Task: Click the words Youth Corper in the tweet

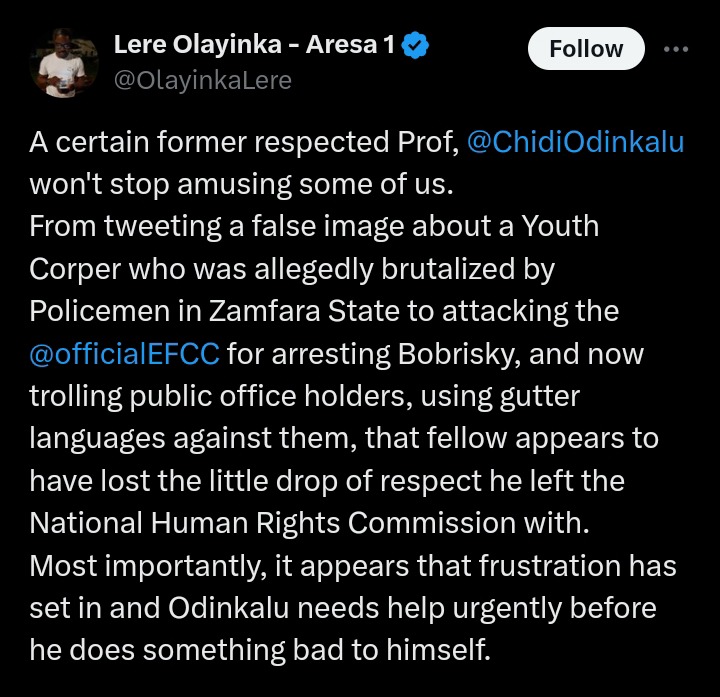Action: point(314,247)
